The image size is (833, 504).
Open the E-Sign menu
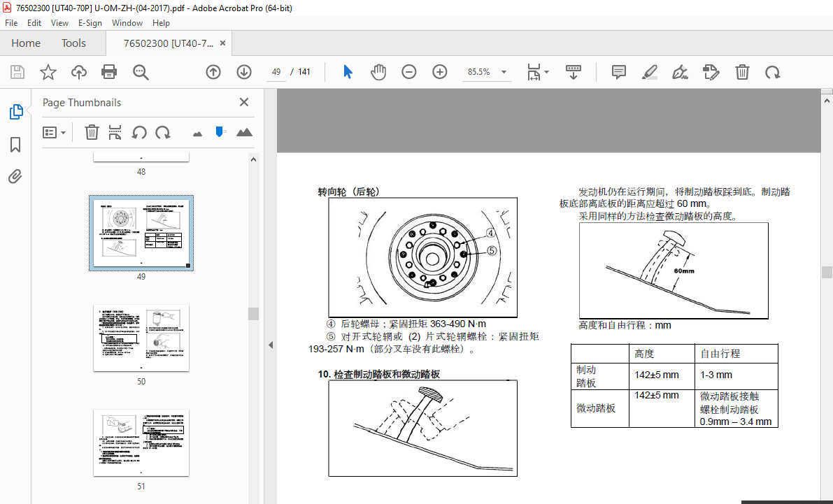point(90,23)
